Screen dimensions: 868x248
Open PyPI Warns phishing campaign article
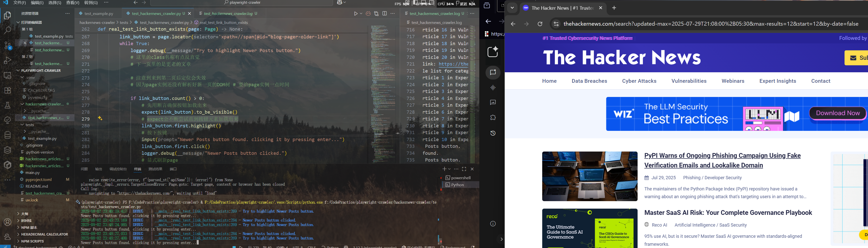tap(722, 161)
